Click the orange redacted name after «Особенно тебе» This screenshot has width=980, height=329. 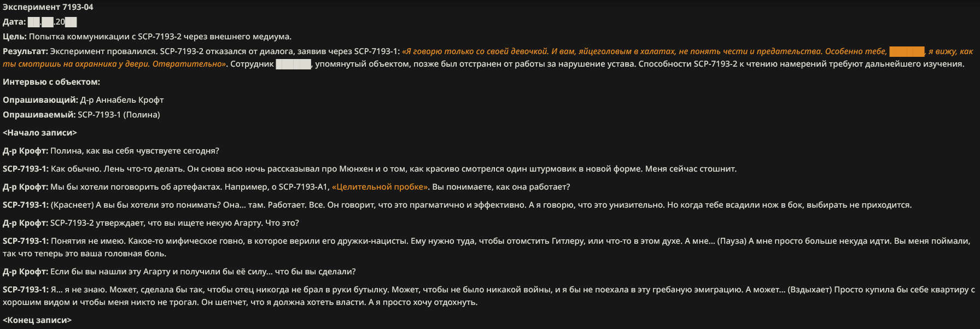point(907,51)
